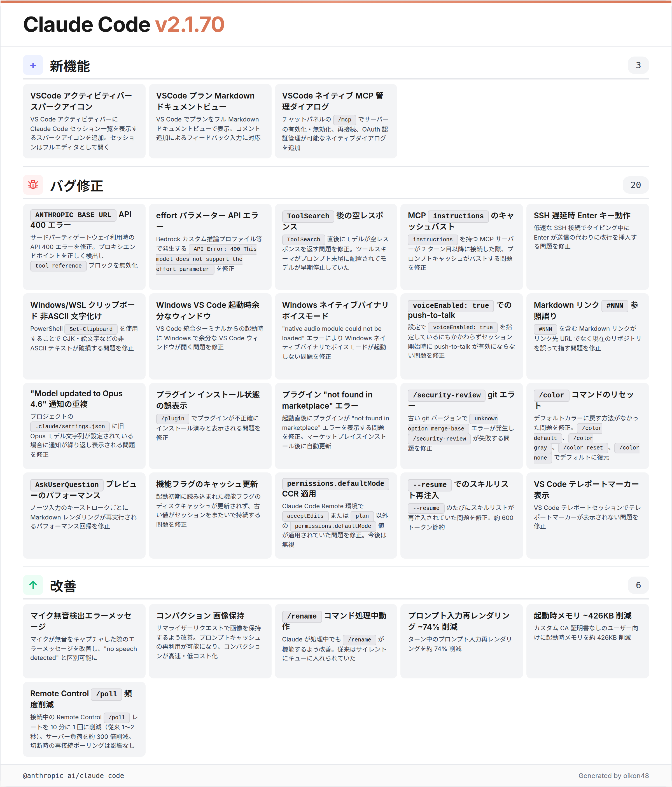Select 機能フラグのキャッシュ更新 title

click(x=207, y=484)
